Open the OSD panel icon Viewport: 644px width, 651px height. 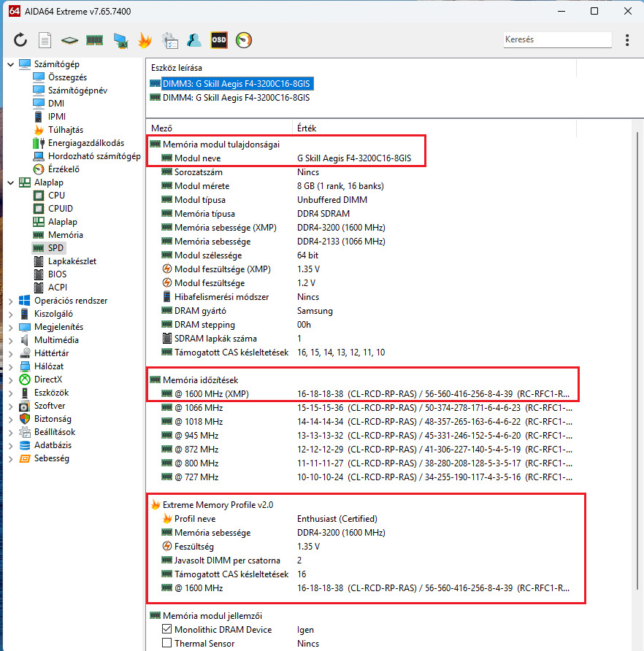click(x=219, y=40)
